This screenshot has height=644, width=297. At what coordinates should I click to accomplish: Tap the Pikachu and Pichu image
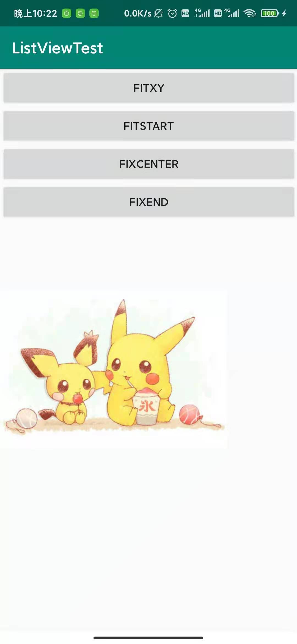pyautogui.click(x=113, y=369)
